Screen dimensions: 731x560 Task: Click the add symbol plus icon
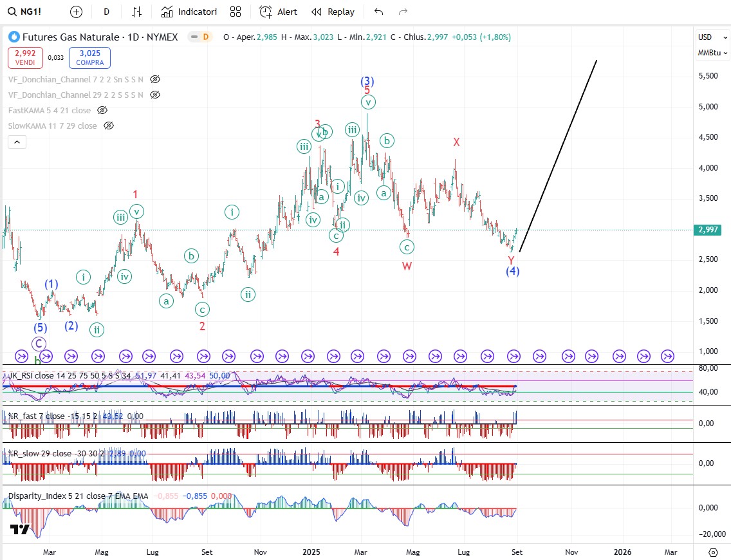coord(76,12)
